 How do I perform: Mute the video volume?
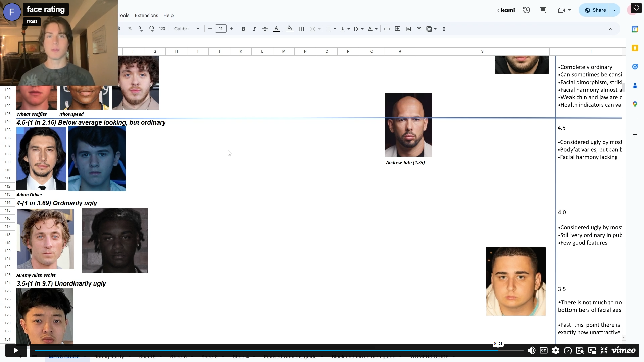tap(531, 350)
